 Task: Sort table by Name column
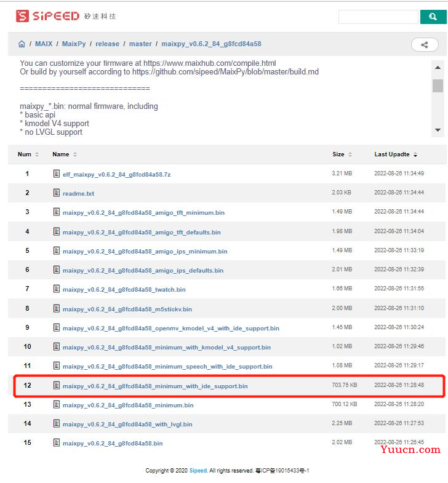coord(65,154)
